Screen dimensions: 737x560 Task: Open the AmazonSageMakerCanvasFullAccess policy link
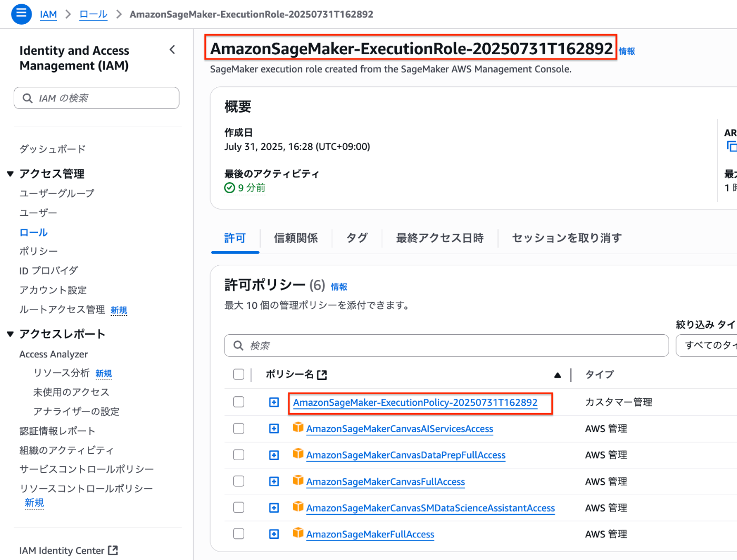(x=385, y=482)
